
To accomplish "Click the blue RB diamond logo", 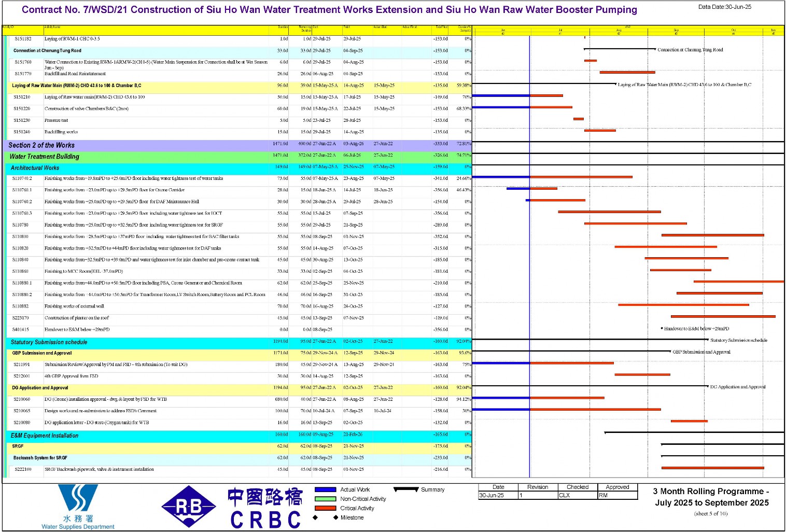I will click(x=189, y=507).
